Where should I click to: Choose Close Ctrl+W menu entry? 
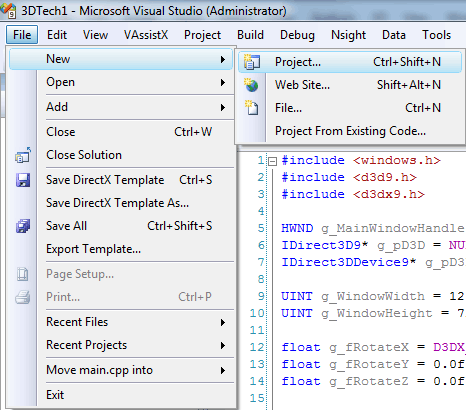(121, 132)
